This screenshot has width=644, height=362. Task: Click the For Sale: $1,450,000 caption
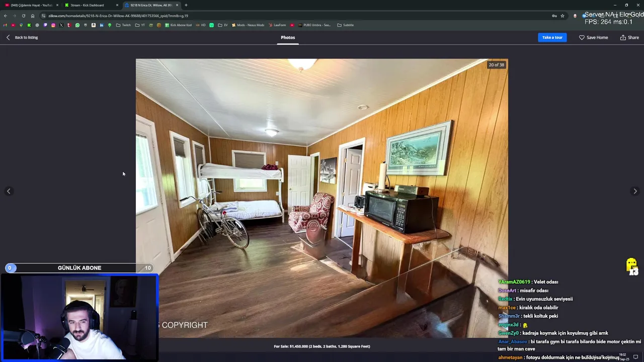322,346
